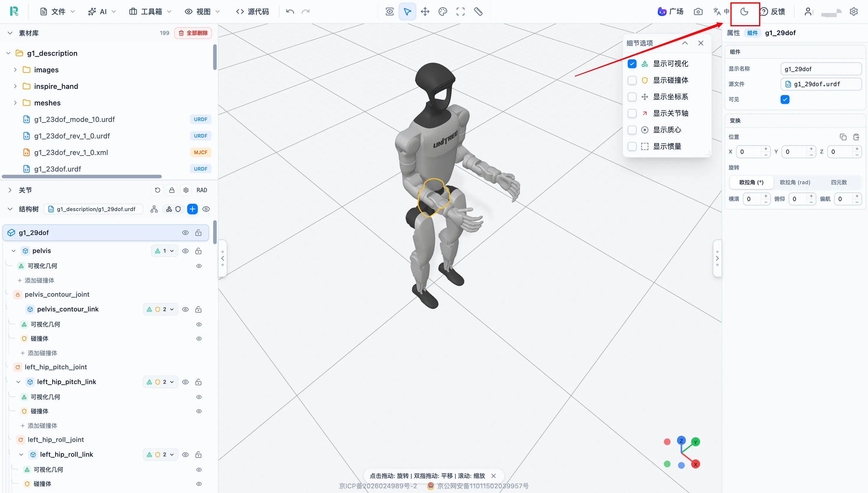Click lock icon on g1_29dof row
This screenshot has height=493, width=868.
point(198,233)
